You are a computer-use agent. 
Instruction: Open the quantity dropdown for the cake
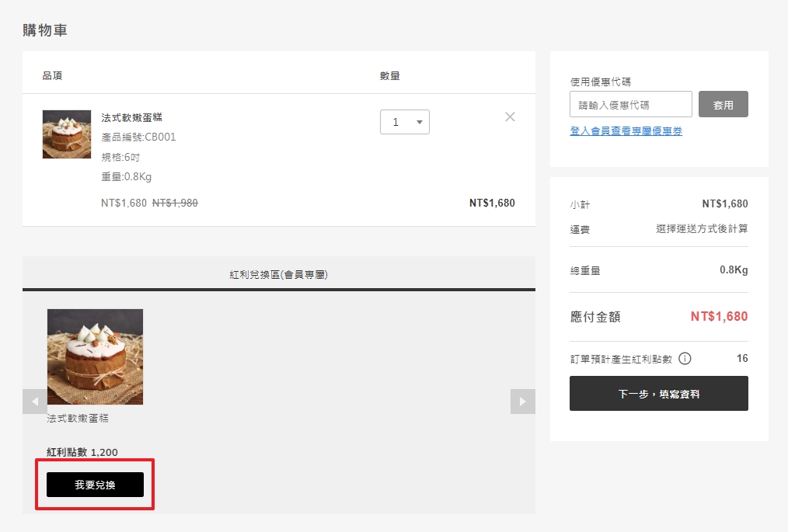point(404,122)
